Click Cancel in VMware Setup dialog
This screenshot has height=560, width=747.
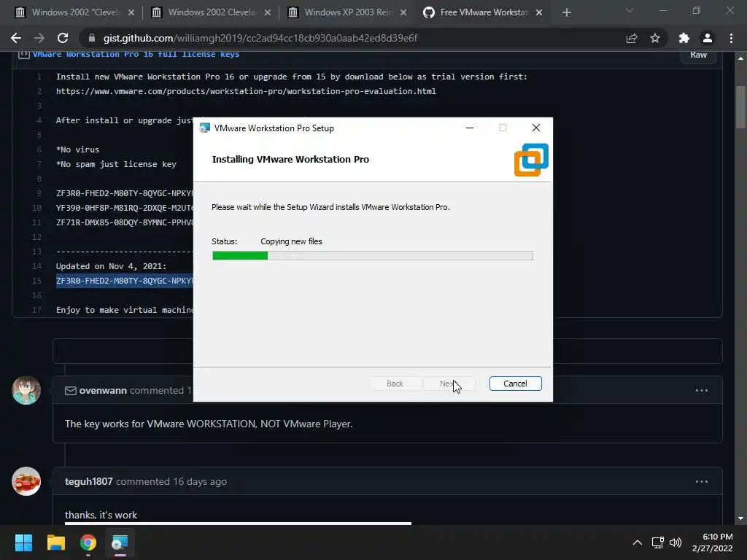click(516, 384)
